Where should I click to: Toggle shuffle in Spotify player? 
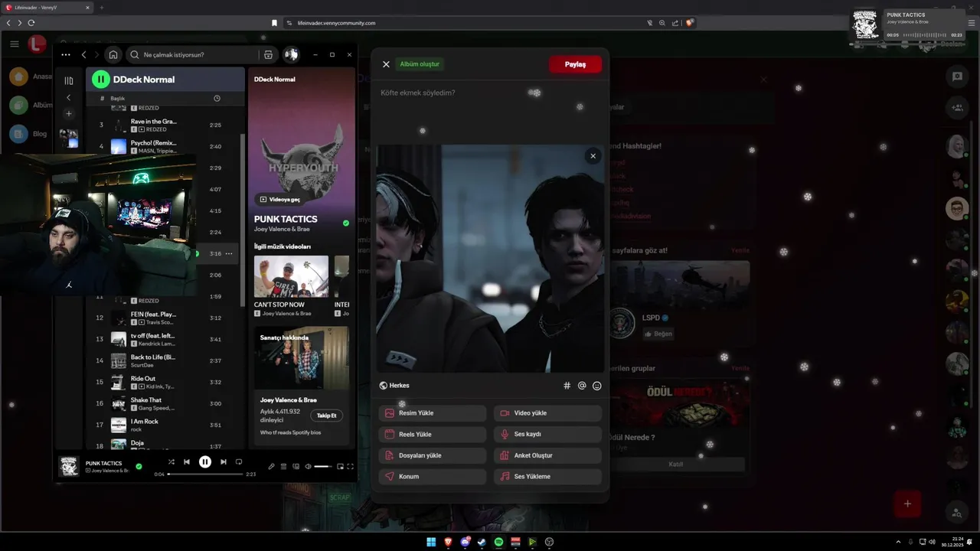click(171, 461)
